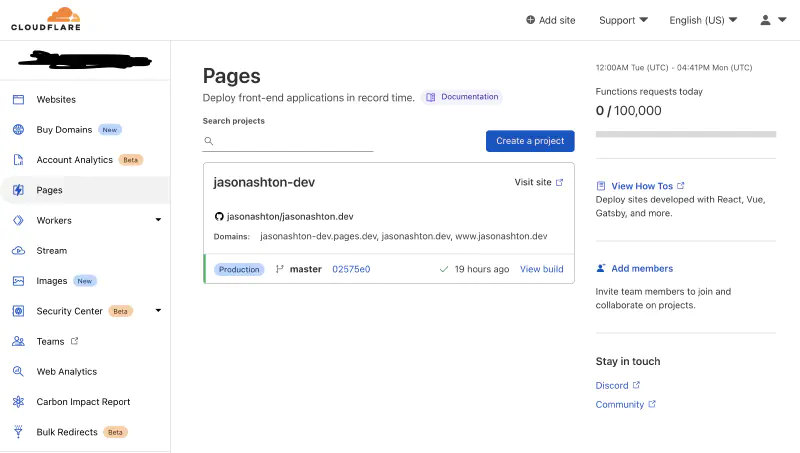Click the Visit site link
This screenshot has height=453, width=800.
click(539, 182)
